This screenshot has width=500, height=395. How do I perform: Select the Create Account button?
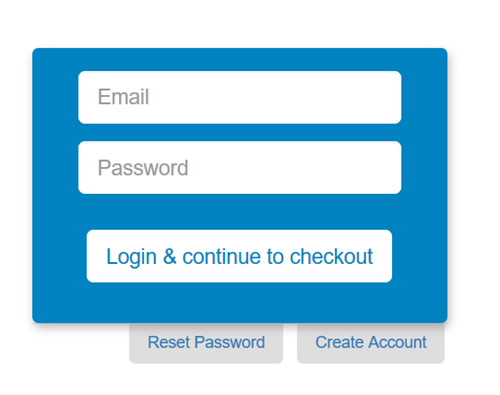[x=371, y=343]
